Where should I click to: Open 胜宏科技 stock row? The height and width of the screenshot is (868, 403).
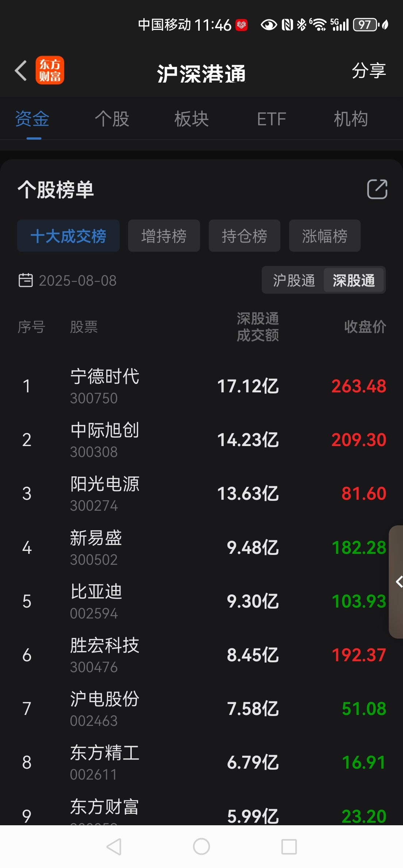pos(201,655)
